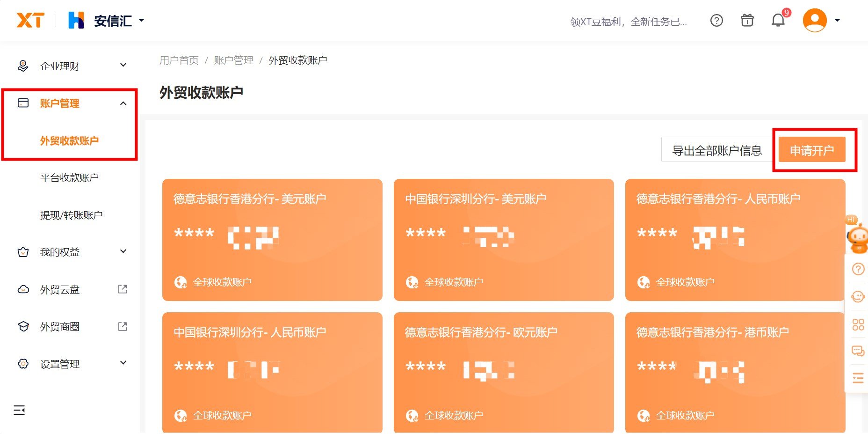Click the 我的权益 crown icon
This screenshot has width=868, height=434.
point(23,252)
